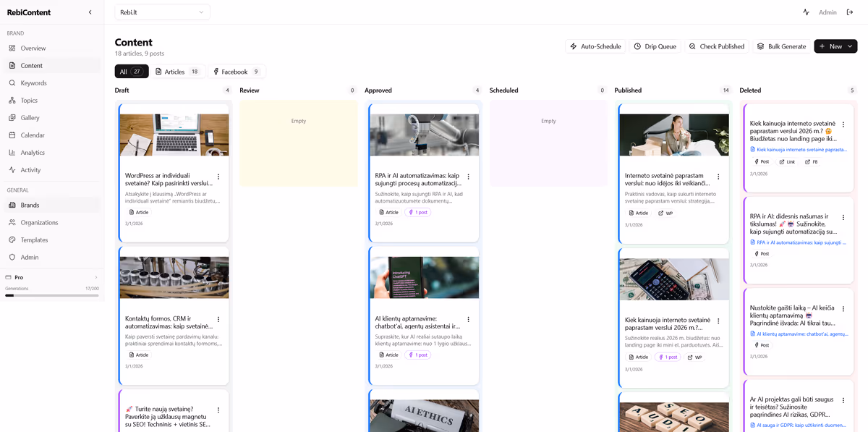Open more options for WordPress ar individuali article

pos(218,177)
